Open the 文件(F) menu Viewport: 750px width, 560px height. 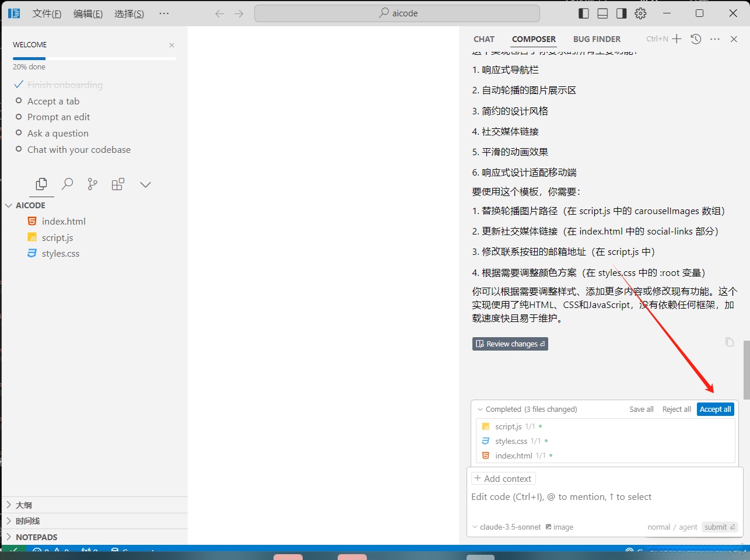click(x=47, y=13)
